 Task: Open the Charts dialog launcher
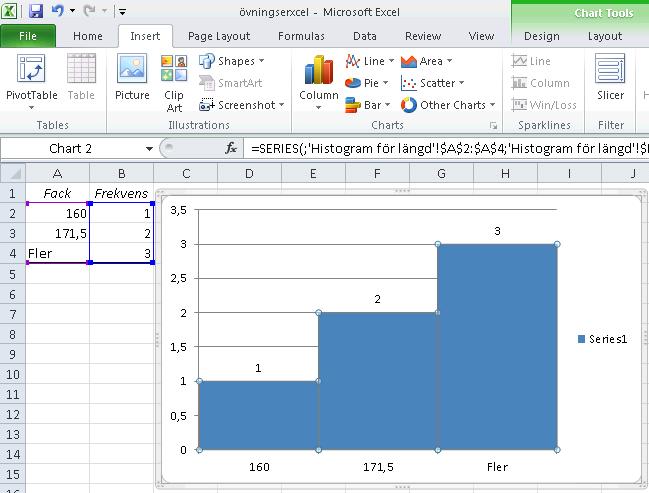pyautogui.click(x=493, y=125)
